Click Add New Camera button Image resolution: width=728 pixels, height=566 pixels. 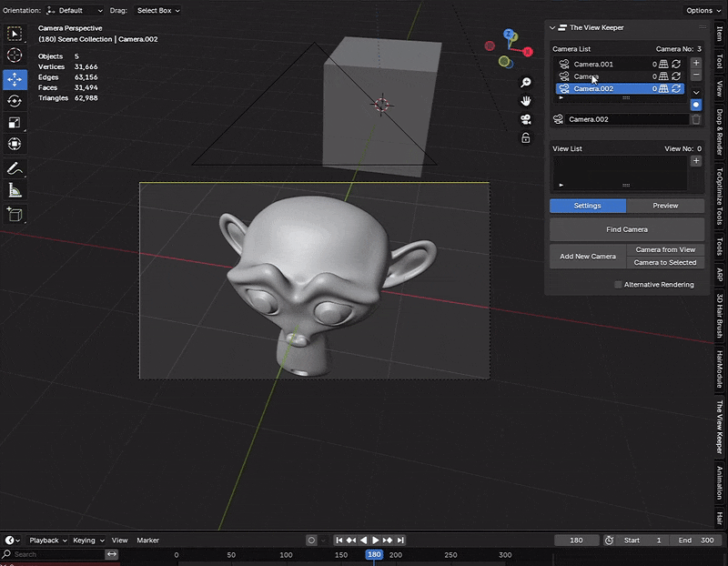[588, 257]
